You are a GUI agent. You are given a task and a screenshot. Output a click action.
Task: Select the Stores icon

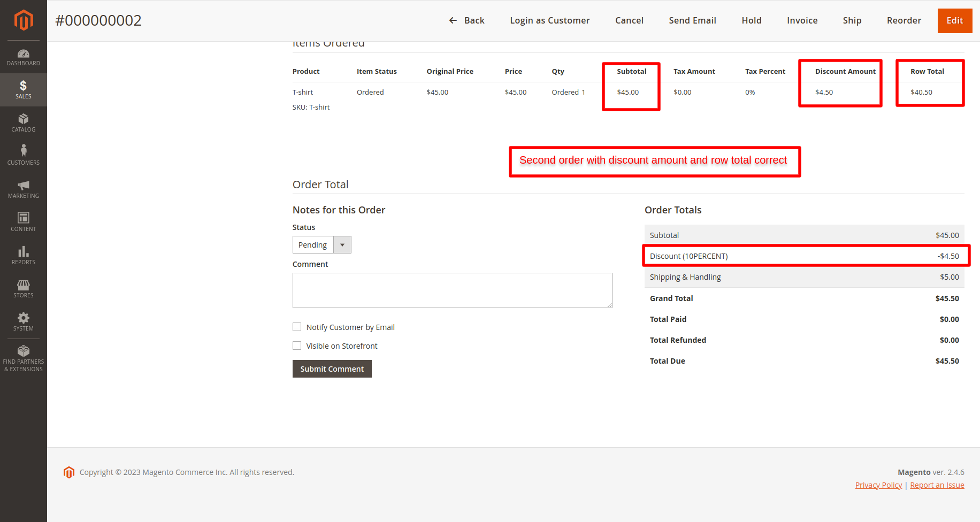pyautogui.click(x=23, y=289)
